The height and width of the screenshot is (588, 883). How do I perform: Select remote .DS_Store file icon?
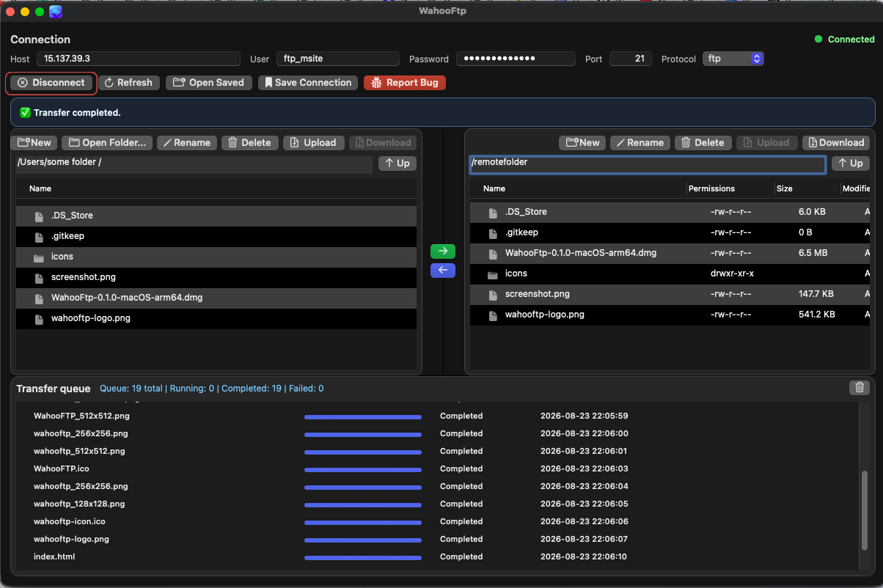coord(493,212)
